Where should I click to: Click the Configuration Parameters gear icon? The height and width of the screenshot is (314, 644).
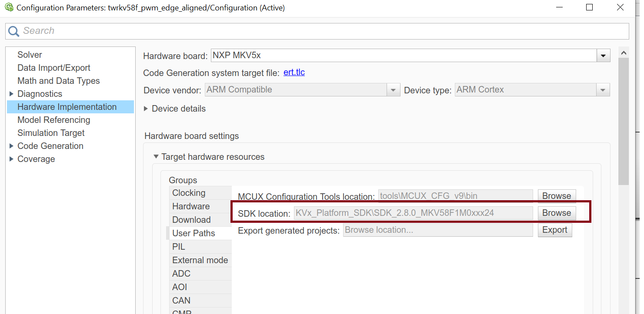9,7
